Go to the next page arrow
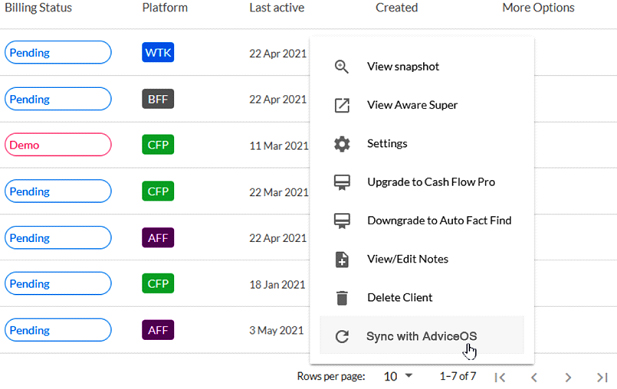617x389 pixels. tap(568, 377)
